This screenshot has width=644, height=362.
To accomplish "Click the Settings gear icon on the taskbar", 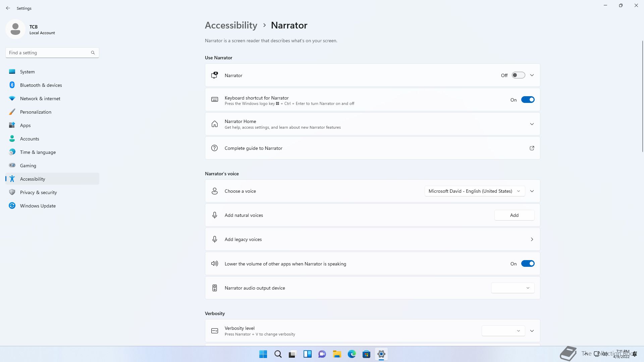I will (x=381, y=354).
